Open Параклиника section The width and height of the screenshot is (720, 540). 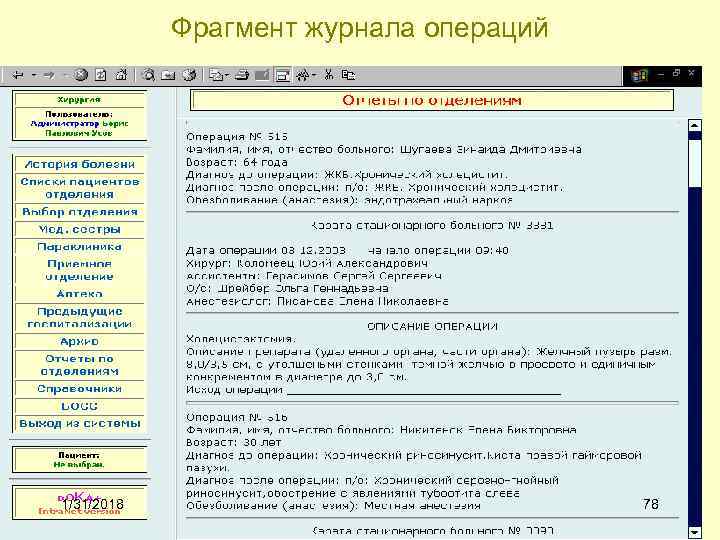pyautogui.click(x=79, y=247)
